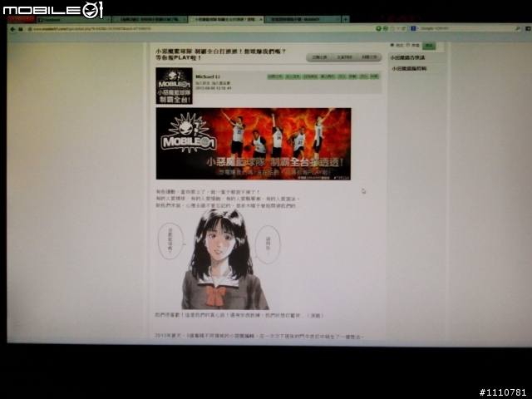Bookmark this page with the star icon

(392, 28)
